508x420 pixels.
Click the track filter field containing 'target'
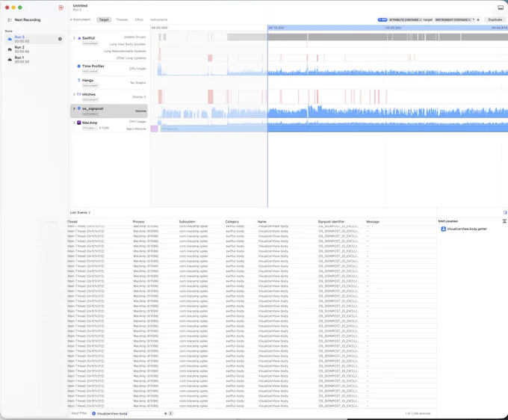tap(428, 19)
